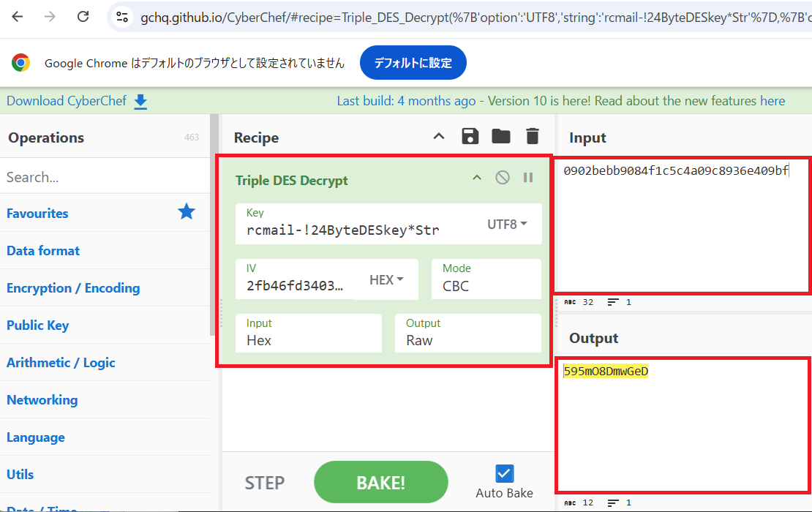Open the Encryption / Encoding category
This screenshot has width=812, height=512.
(x=73, y=288)
